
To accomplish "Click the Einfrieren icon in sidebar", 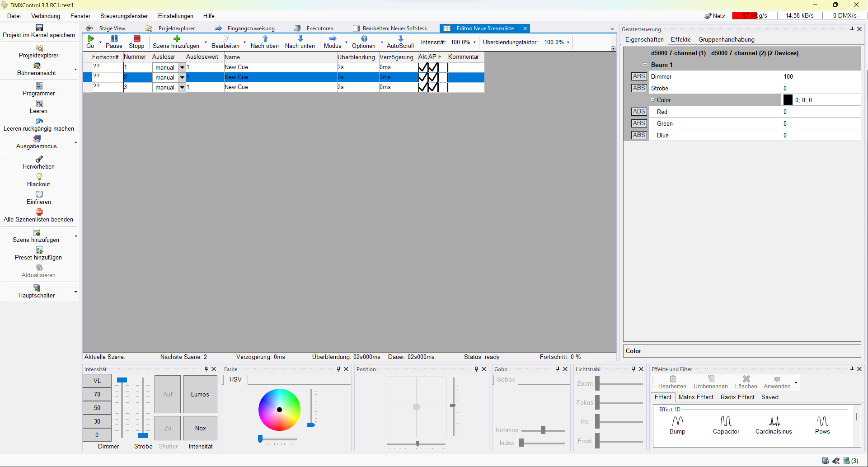I will click(39, 194).
